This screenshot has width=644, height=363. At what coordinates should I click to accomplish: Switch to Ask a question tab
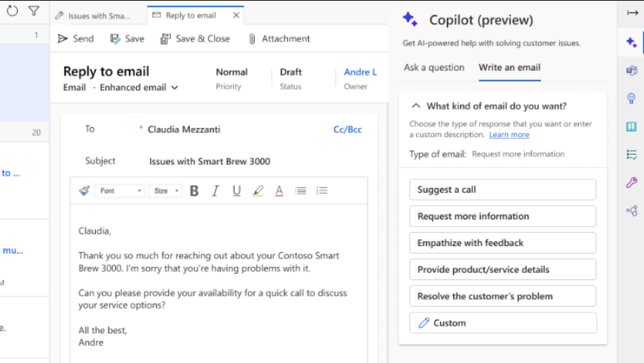tap(434, 67)
